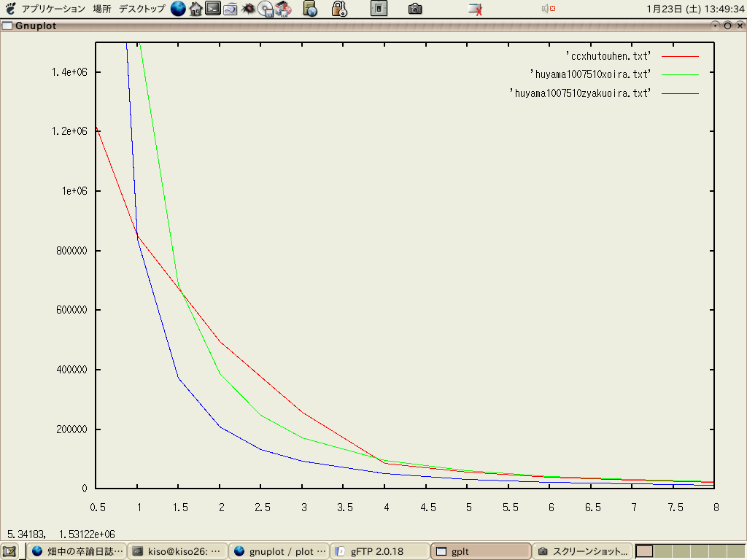This screenshot has height=560, width=747.
Task: Select first workspace in the switcher
Action: [x=644, y=551]
